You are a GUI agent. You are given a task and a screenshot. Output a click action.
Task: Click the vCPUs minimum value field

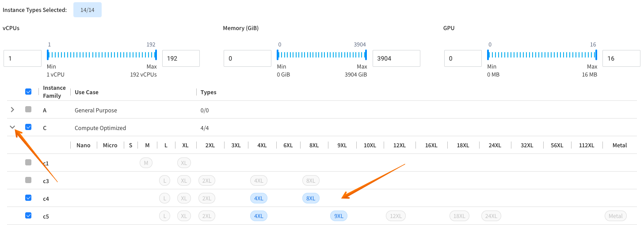click(x=23, y=58)
